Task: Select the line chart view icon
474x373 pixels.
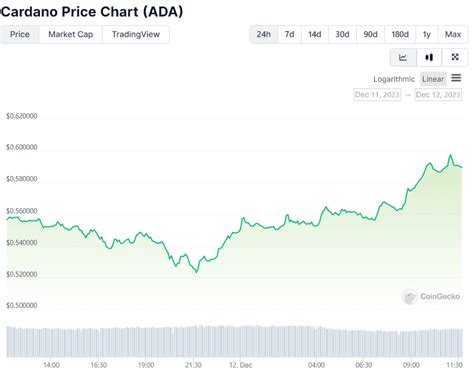Action: pyautogui.click(x=403, y=57)
